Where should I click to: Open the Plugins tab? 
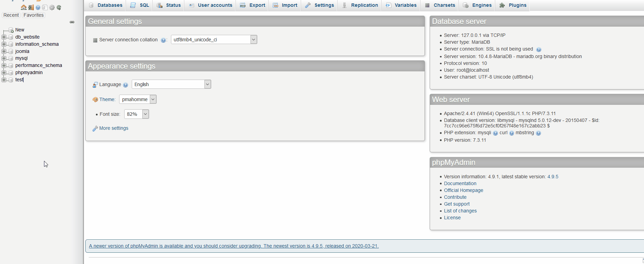[513, 5]
